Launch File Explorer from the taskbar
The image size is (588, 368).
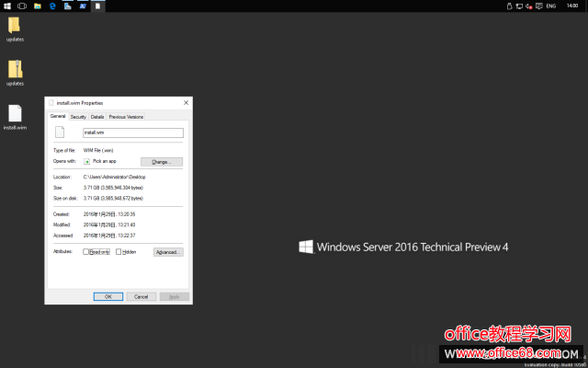coord(38,6)
